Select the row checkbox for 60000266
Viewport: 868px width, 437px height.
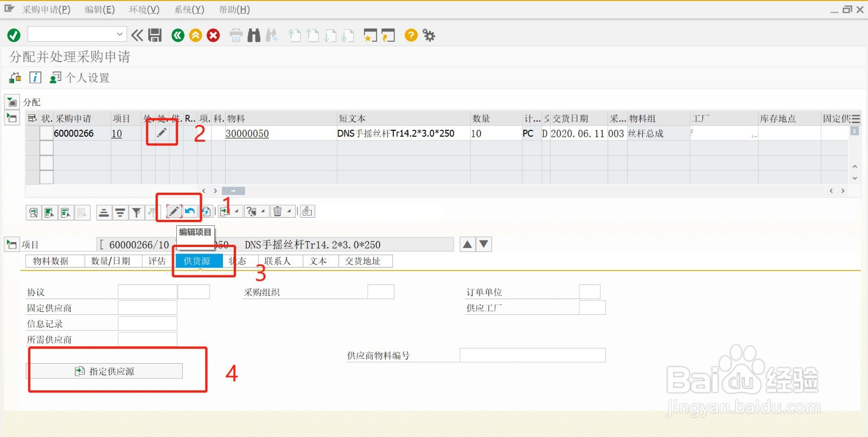47,134
